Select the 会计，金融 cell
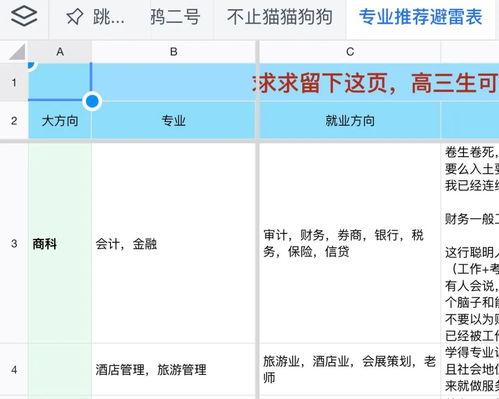Viewport: 499px width, 399px height. click(x=174, y=244)
